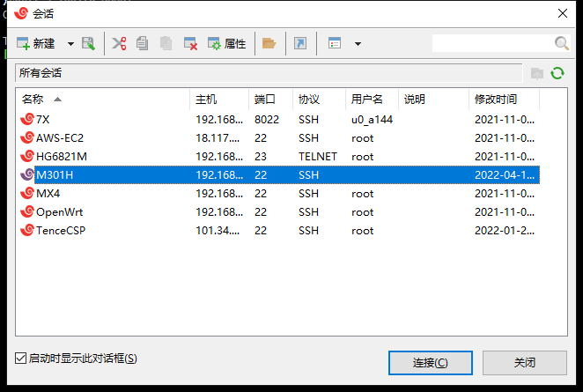The height and width of the screenshot is (392, 583).
Task: Click the session search input field
Action: [492, 43]
